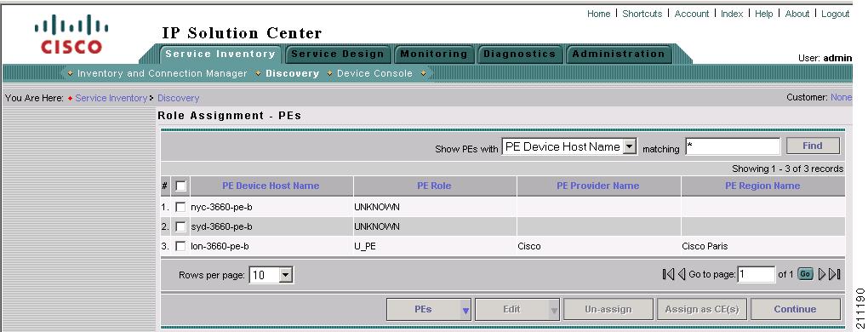Select the lon-3660-pe-b host name
The width and height of the screenshot is (868, 332).
(x=220, y=246)
